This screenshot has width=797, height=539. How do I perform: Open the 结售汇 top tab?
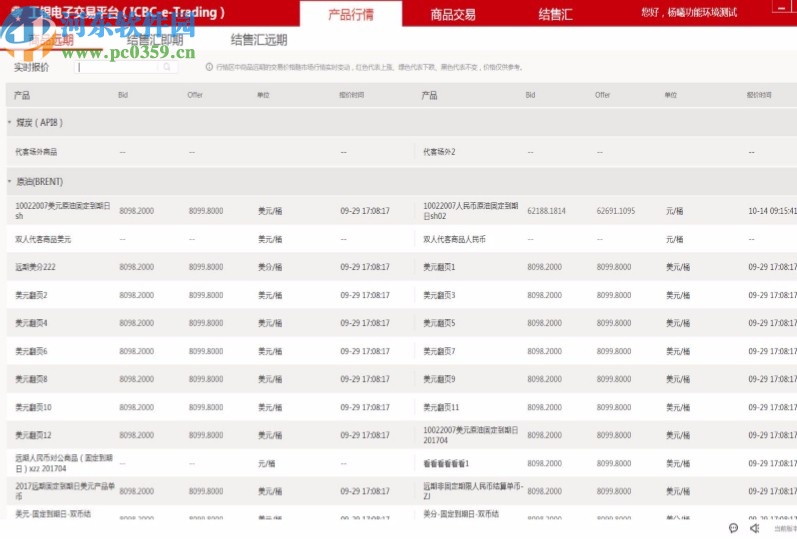pos(555,14)
